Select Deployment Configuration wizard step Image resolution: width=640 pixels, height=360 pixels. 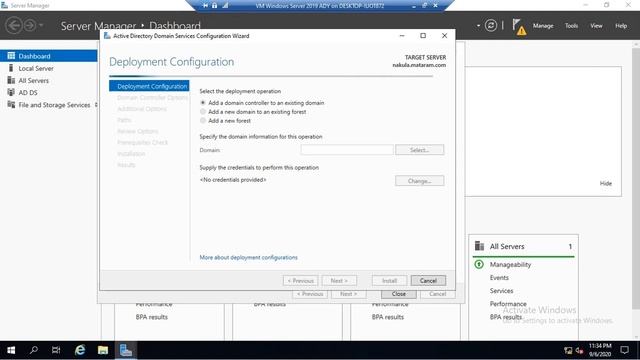149,86
